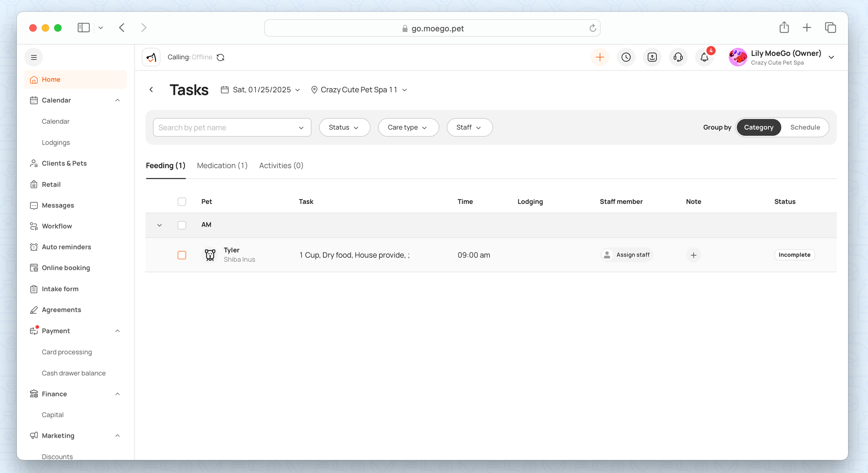Click the orange plus create button
868x473 pixels.
(x=600, y=57)
